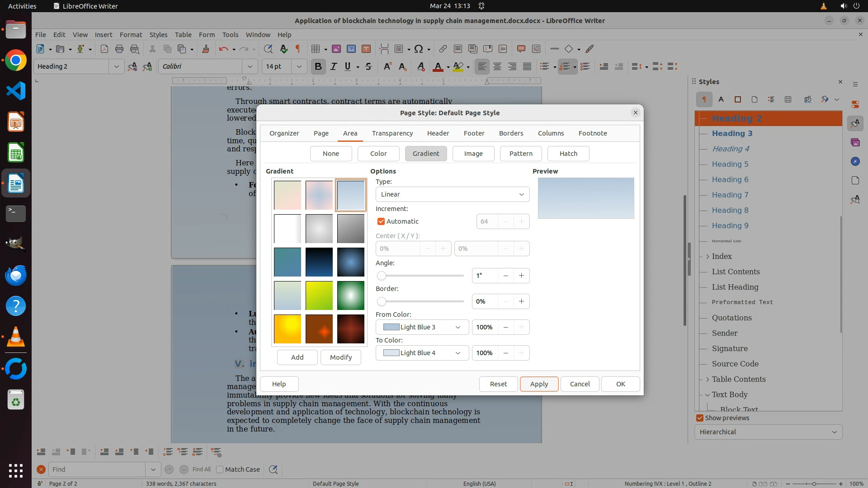This screenshot has height=488, width=868.
Task: Uncheck the Automatic increment checkbox
Action: point(381,221)
